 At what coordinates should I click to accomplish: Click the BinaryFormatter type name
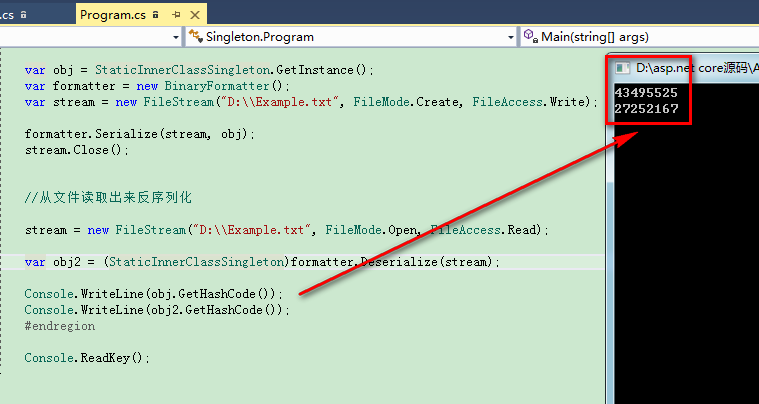coord(217,86)
